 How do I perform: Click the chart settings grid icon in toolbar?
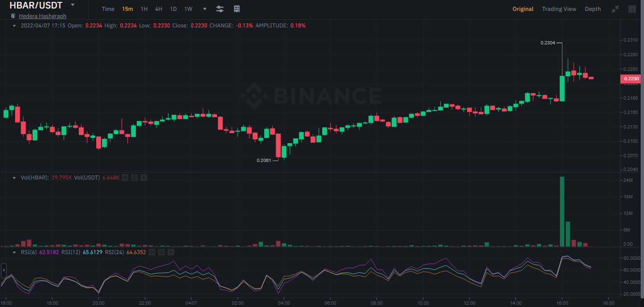237,9
